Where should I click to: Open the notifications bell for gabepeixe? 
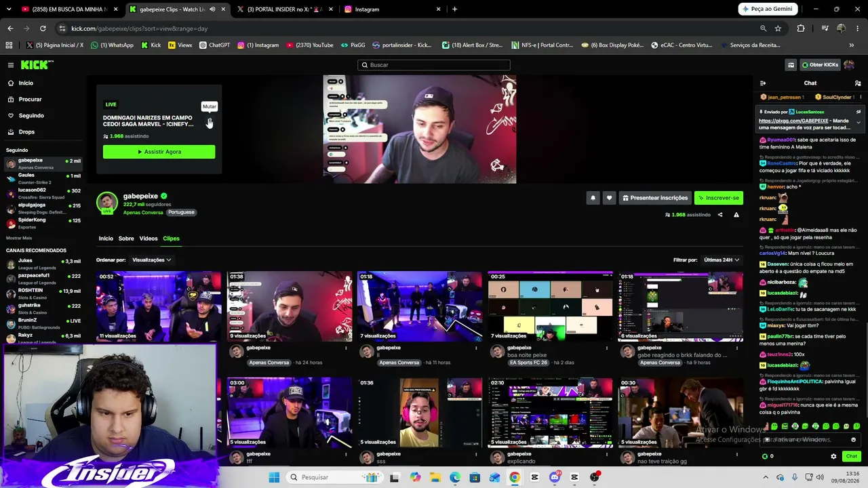593,198
